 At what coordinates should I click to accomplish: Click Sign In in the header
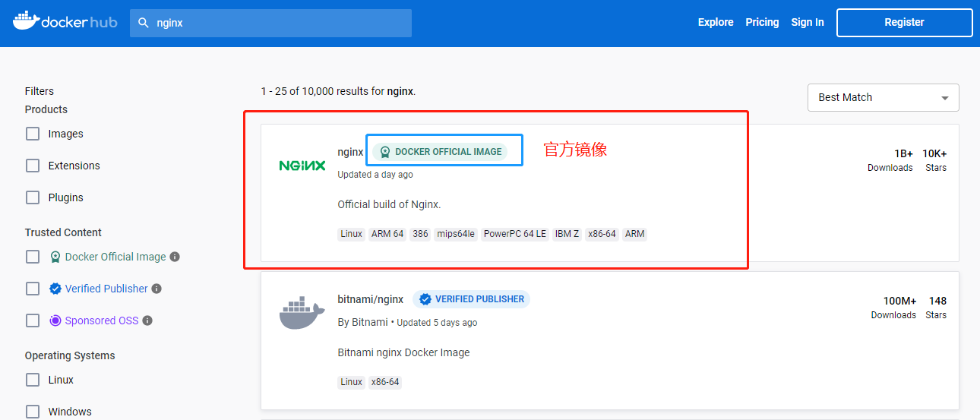pos(808,22)
